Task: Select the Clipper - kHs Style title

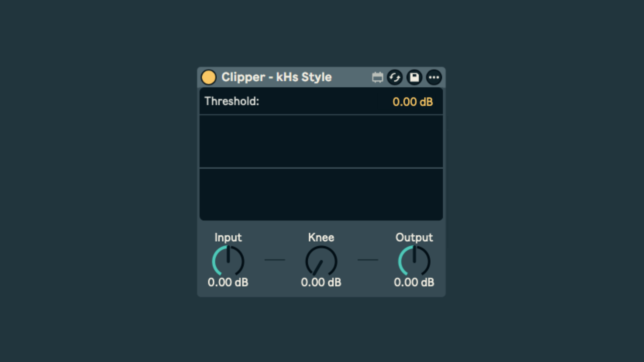Action: (276, 77)
